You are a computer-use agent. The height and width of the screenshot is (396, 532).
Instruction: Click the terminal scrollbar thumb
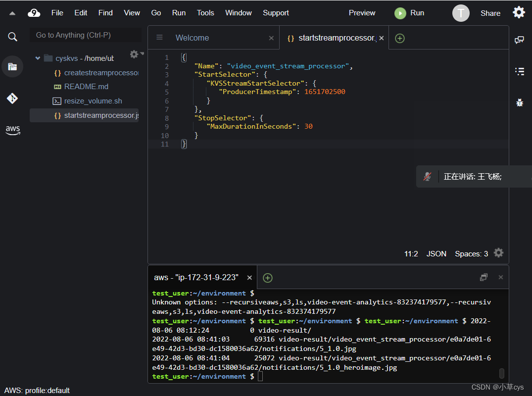502,373
